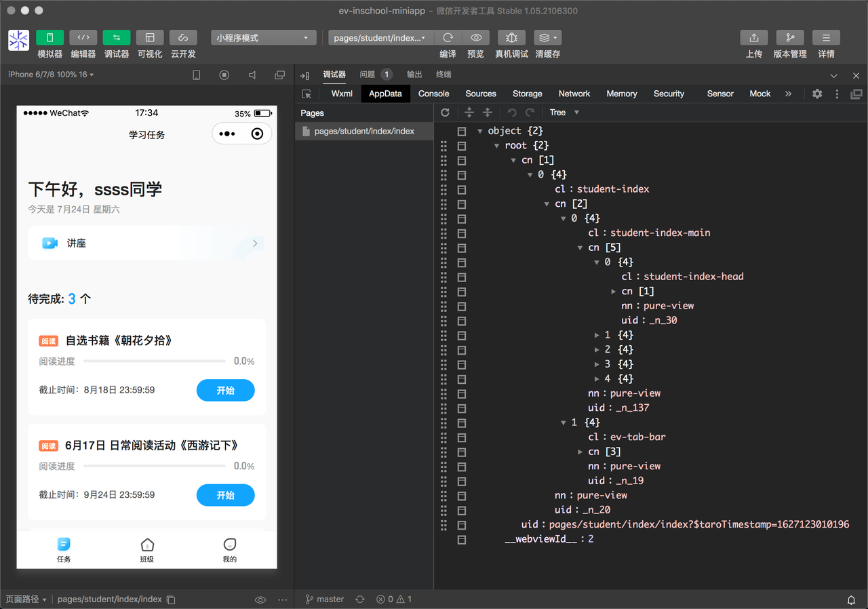Refresh AppData with the reload icon
The image size is (868, 609).
click(x=445, y=113)
